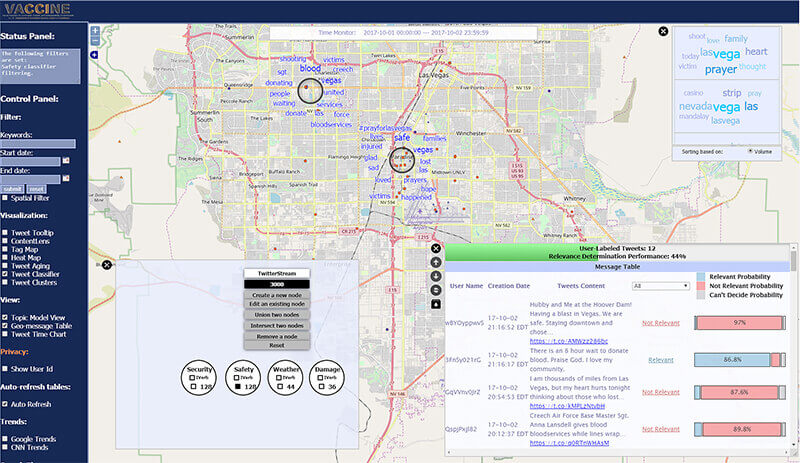Zoom in on the map
Viewport: 800px width, 463px height.
(x=94, y=30)
